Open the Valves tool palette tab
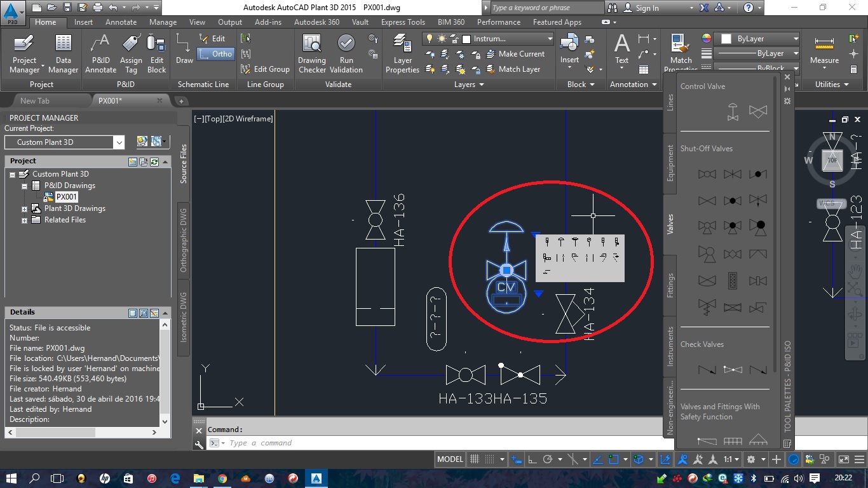This screenshot has width=868, height=488. [x=670, y=225]
